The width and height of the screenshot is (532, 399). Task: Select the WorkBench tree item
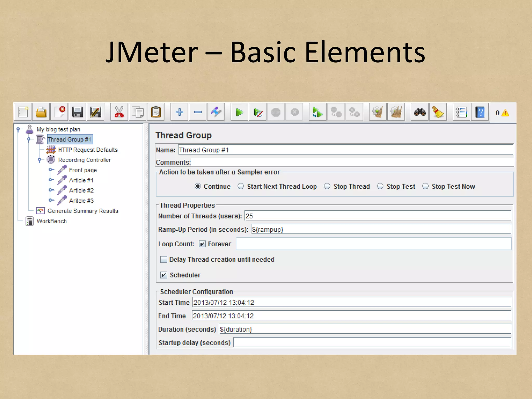(52, 221)
